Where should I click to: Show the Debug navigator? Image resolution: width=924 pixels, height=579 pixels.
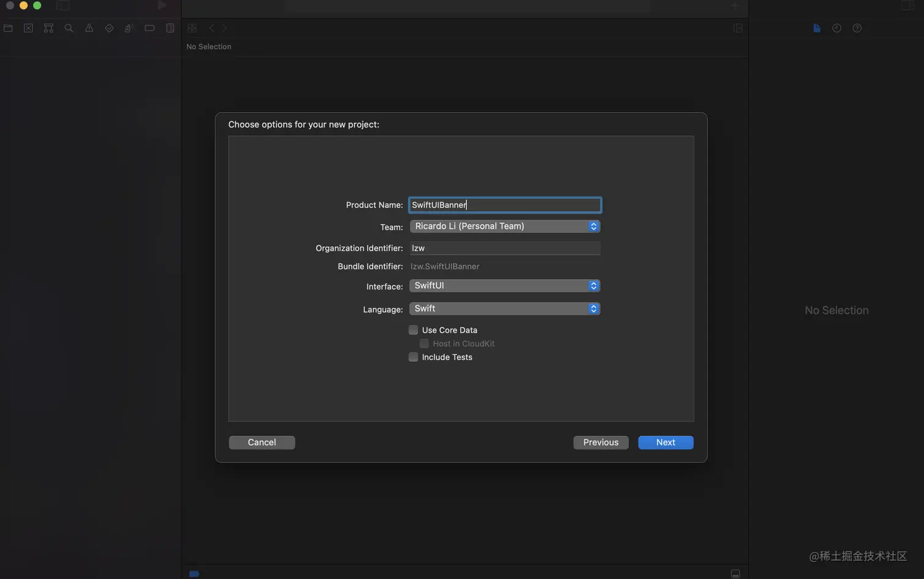click(129, 28)
